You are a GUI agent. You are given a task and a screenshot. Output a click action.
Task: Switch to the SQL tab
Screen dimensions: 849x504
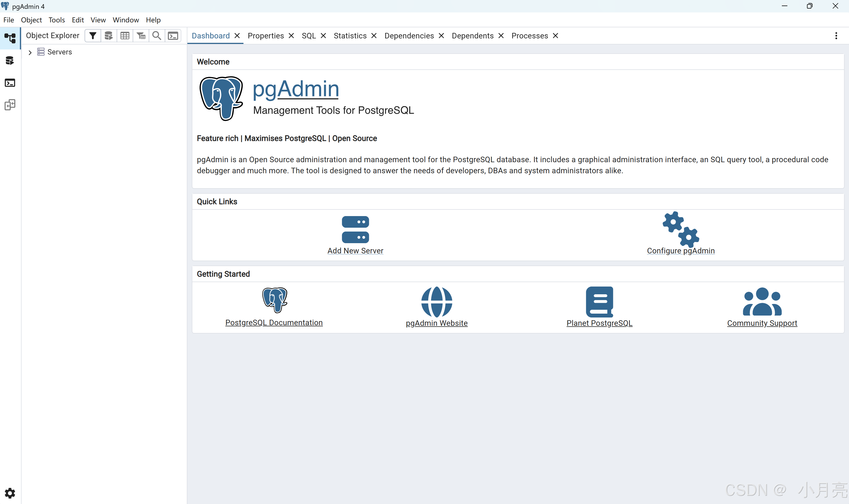[309, 36]
